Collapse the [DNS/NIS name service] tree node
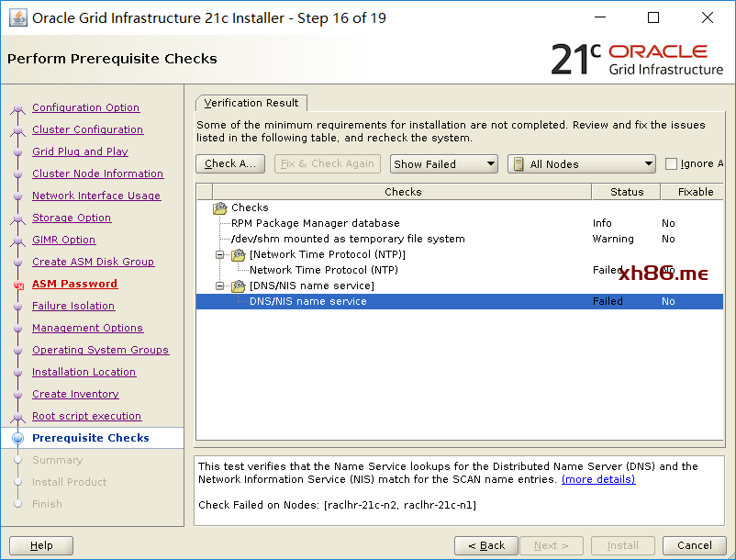 [220, 286]
